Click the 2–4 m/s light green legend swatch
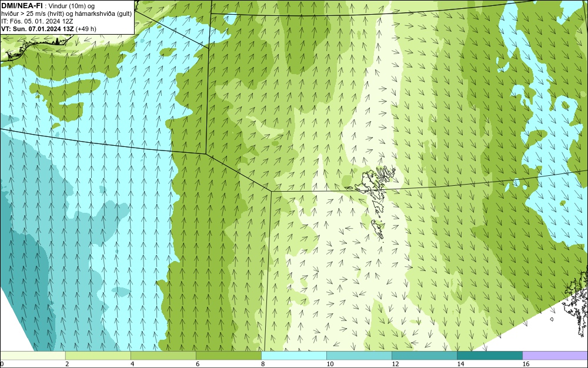This screenshot has width=588, height=368. [98, 355]
